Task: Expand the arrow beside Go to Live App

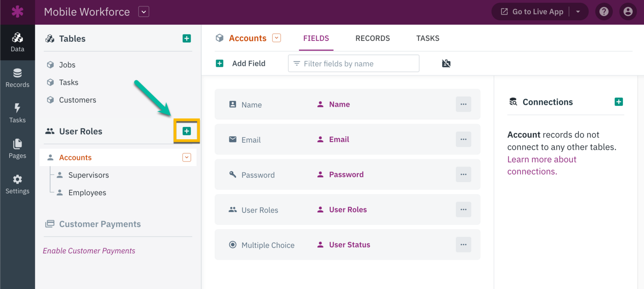Action: (578, 12)
